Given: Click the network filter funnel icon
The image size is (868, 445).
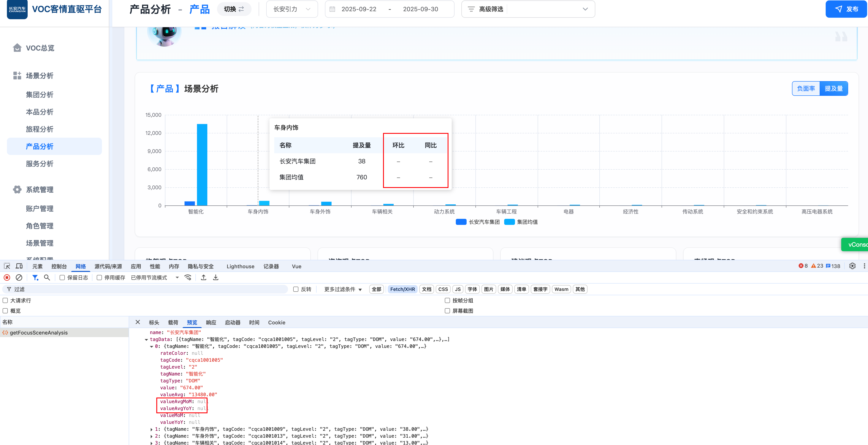Looking at the screenshot, I should pos(35,278).
